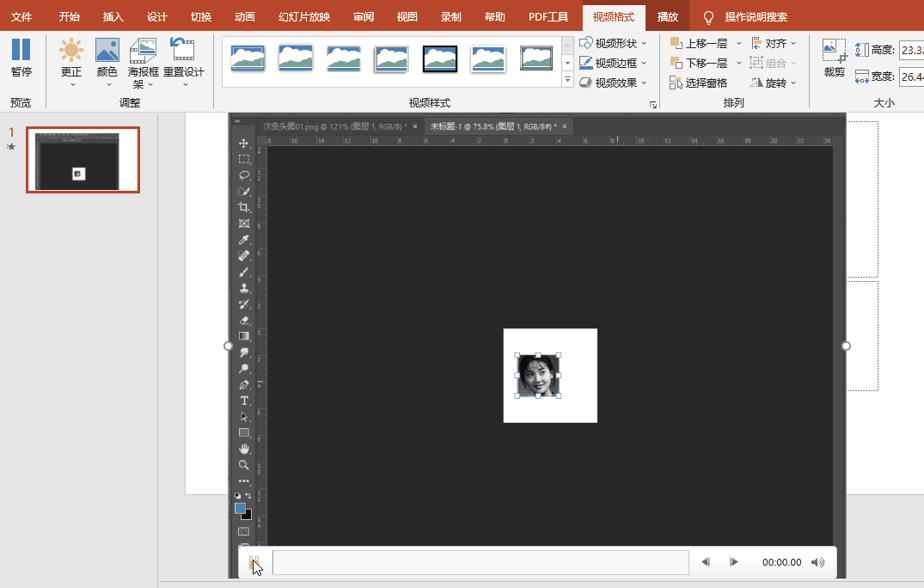Show next row of video styles
This screenshot has width=924, height=588.
[567, 63]
